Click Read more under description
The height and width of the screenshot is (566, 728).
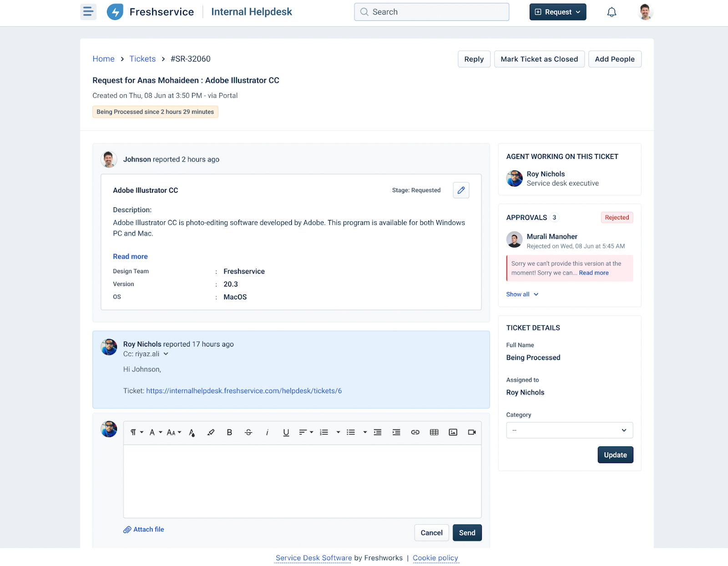coord(130,256)
